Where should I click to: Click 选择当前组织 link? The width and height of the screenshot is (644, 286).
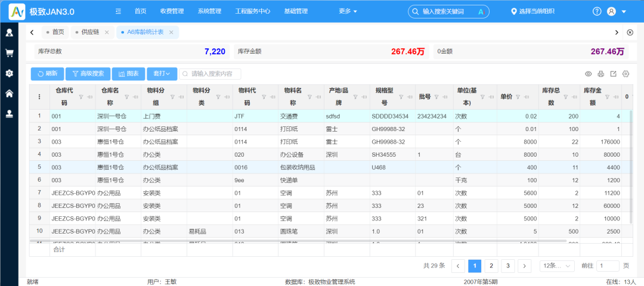(536, 11)
